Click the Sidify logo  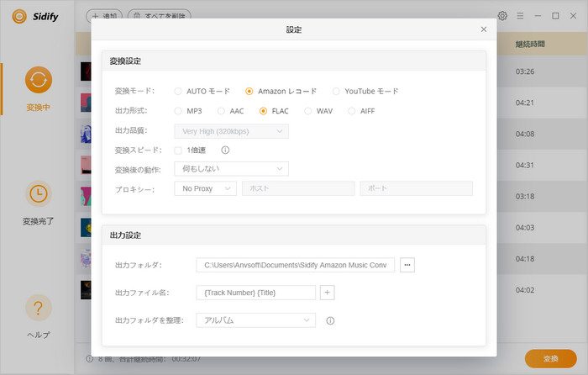tap(35, 17)
